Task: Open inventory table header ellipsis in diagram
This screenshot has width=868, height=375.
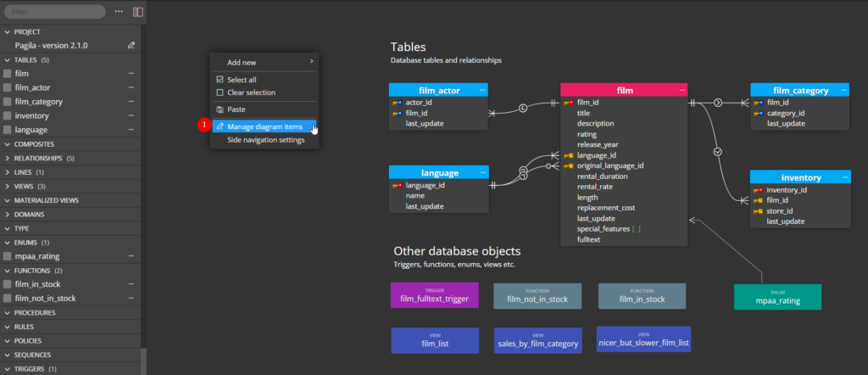Action: coord(845,177)
